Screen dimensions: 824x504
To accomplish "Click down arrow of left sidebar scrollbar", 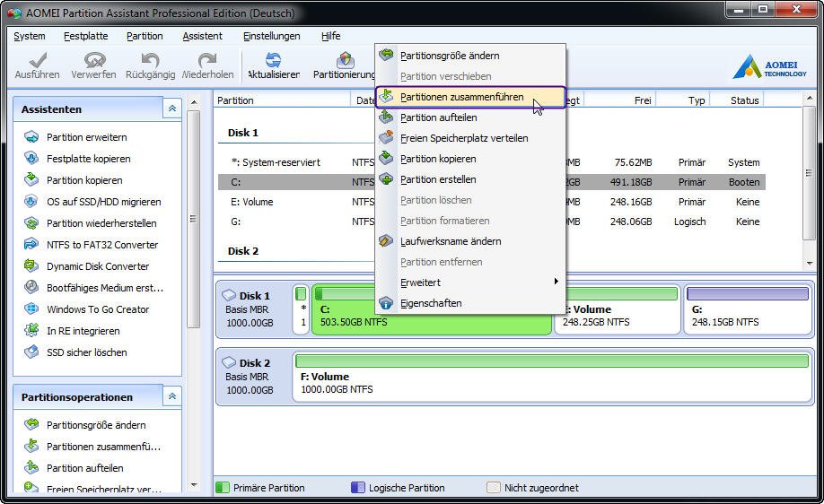I will coord(193,485).
